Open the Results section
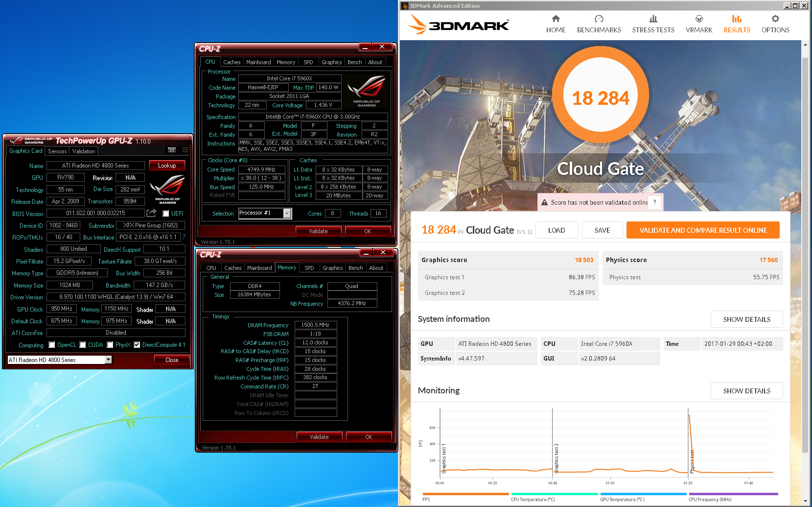Image resolution: width=812 pixels, height=507 pixels. 737,24
